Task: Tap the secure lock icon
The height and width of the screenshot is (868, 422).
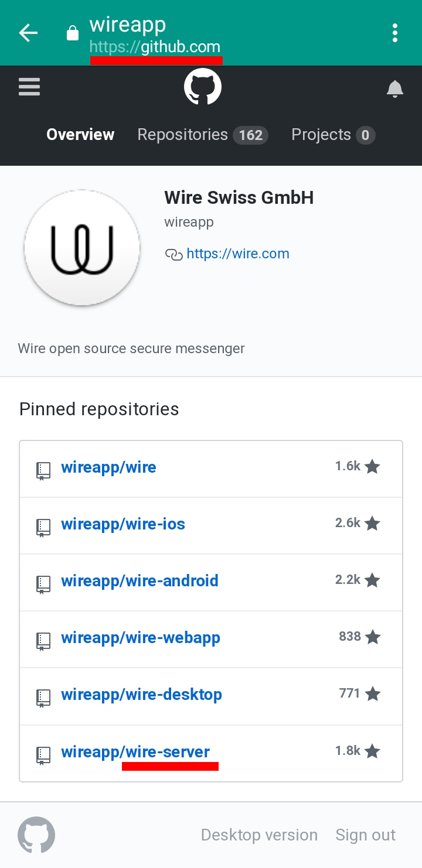Action: tap(73, 34)
